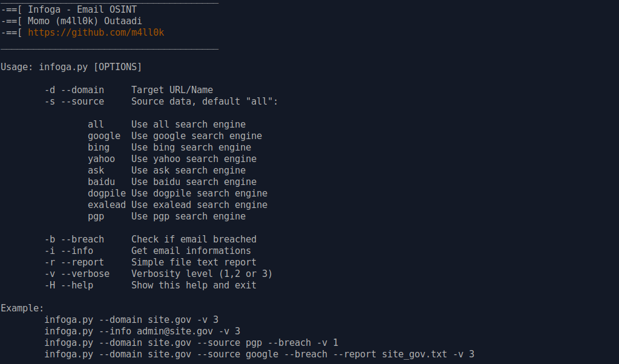Screen dimensions: 619x364
Task: Select the "-s --source" option text
Action: click(74, 102)
